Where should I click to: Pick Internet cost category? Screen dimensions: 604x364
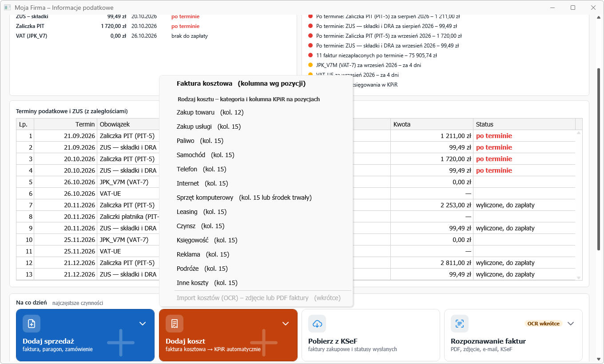(x=256, y=183)
